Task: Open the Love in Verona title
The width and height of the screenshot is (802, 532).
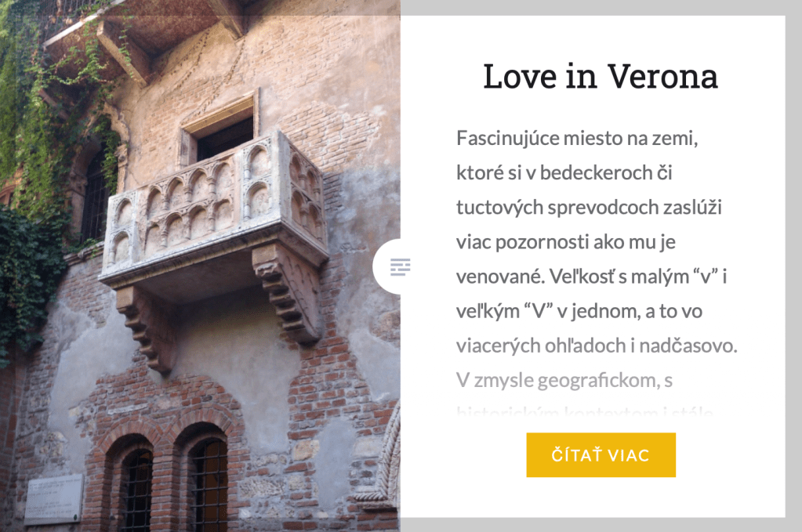Action: pos(601,77)
